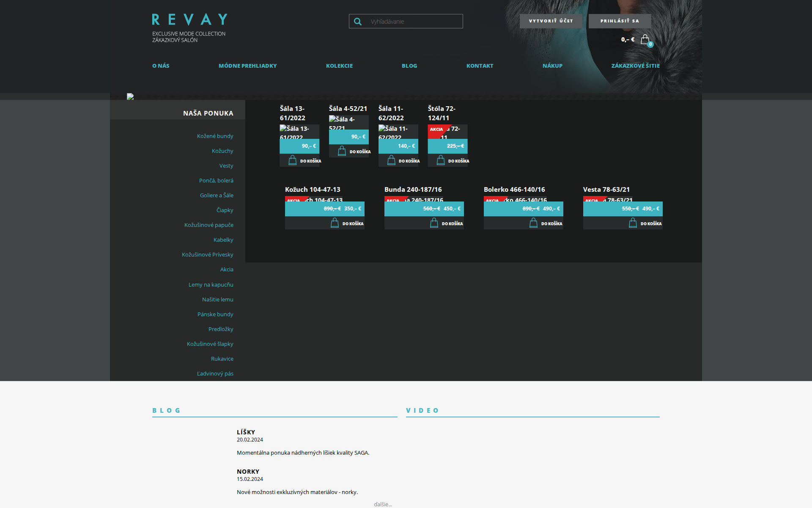Add Šála 4-52/21 to cart via bag icon
The image size is (812, 508).
(x=342, y=151)
